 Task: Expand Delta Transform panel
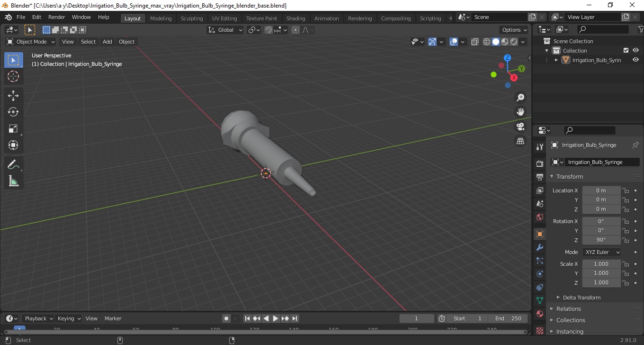(582, 298)
